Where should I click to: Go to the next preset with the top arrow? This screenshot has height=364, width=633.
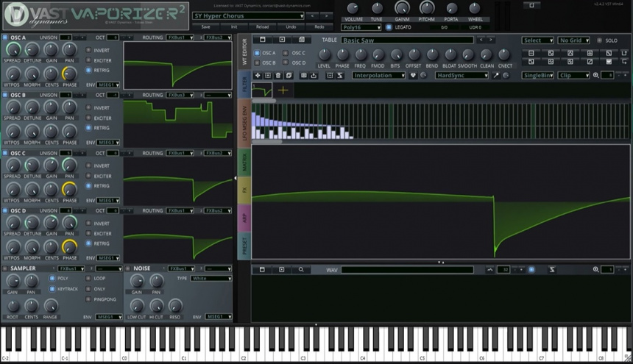(326, 15)
